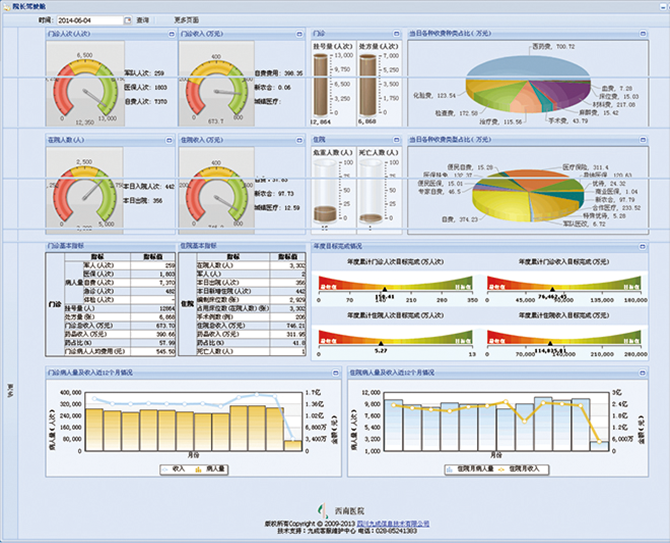Collapse the 门诊收入(万元) gauge panel

pos(300,33)
